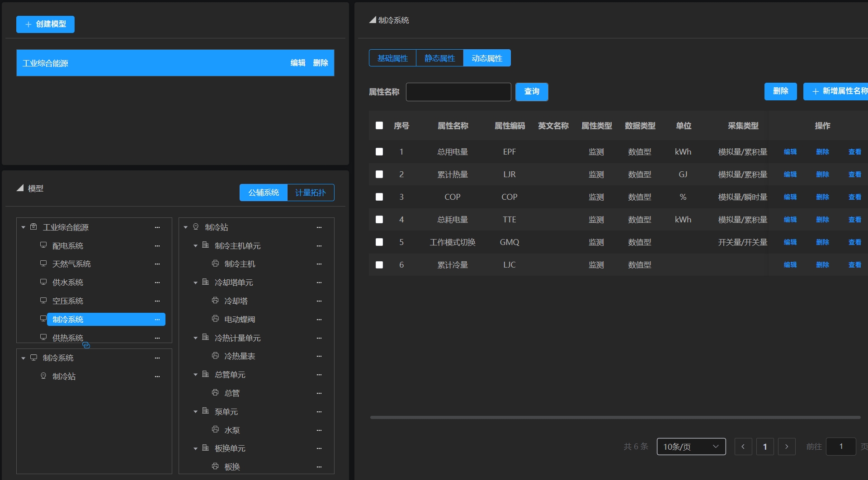Collapse the 工业综合能源 tree node
This screenshot has height=480, width=868.
(24, 227)
